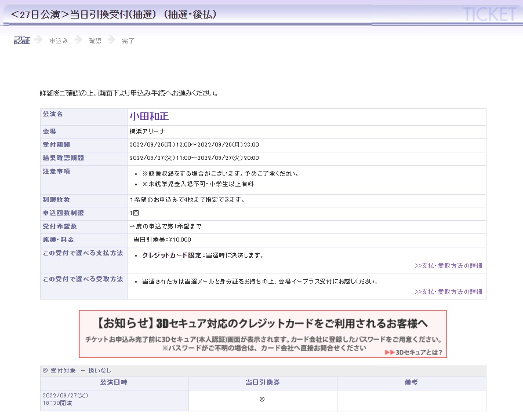The width and height of the screenshot is (523, 420).
Task: Click the 席種・料金 row label
Action: (59, 240)
